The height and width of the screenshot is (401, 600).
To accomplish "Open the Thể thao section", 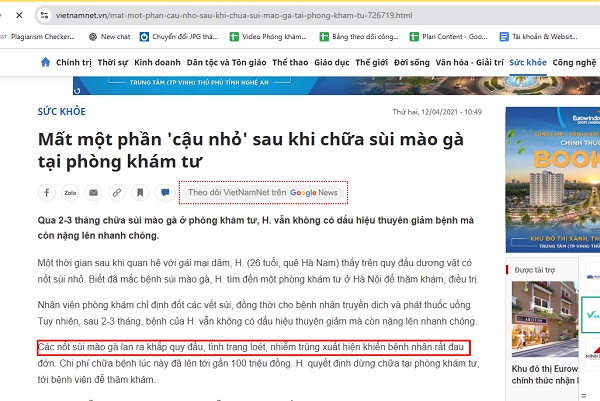I will point(290,62).
